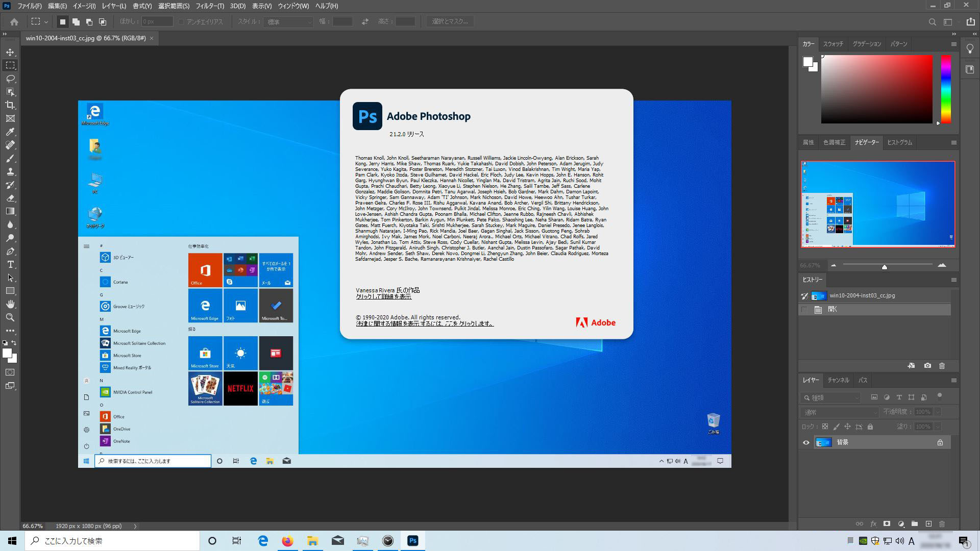Screen dimensions: 980x551
Task: Open the layer filter 種類 dropdown
Action: coord(831,397)
